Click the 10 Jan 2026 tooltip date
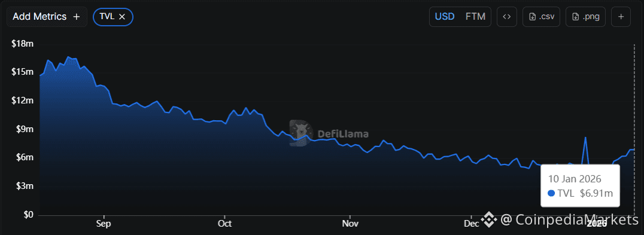This screenshot has height=235, width=644. tap(575, 179)
